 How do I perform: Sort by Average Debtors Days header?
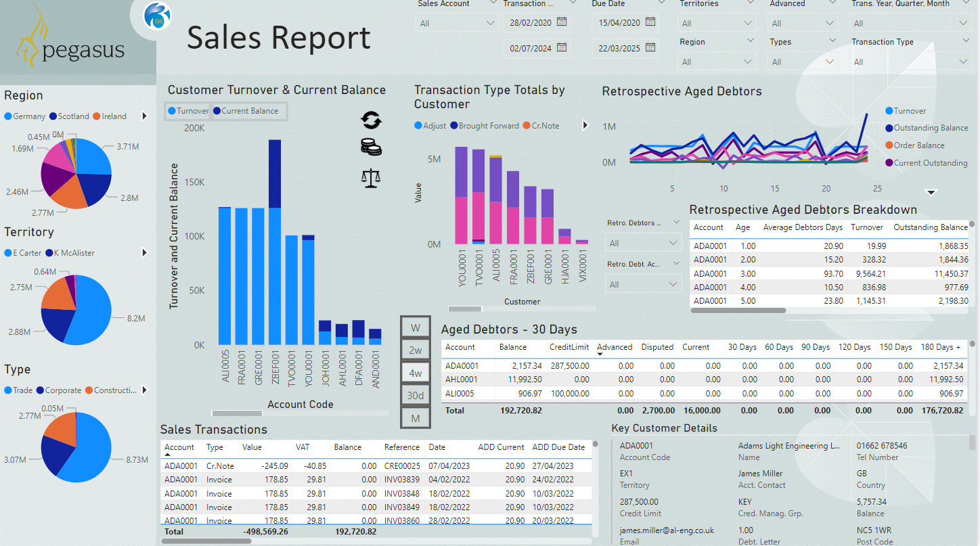pos(803,227)
